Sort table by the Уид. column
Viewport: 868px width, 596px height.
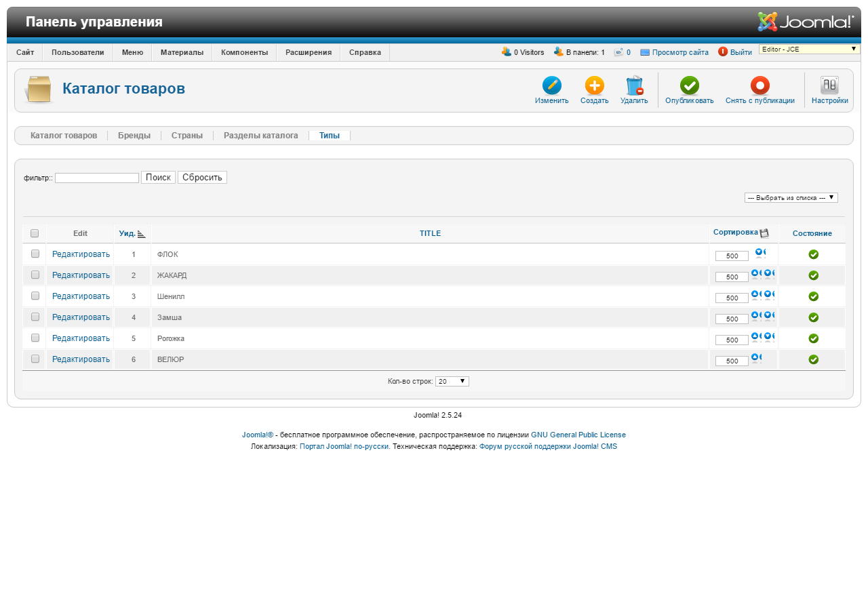tap(127, 233)
